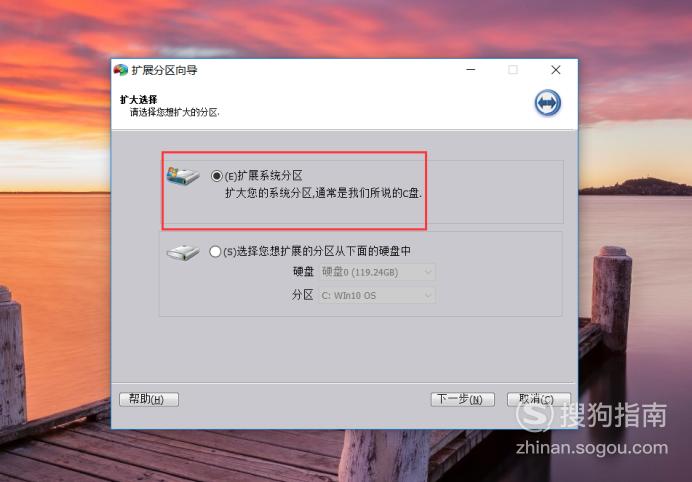This screenshot has width=692, height=482.
Task: Click the blue double-arrow extend icon
Action: point(548,102)
